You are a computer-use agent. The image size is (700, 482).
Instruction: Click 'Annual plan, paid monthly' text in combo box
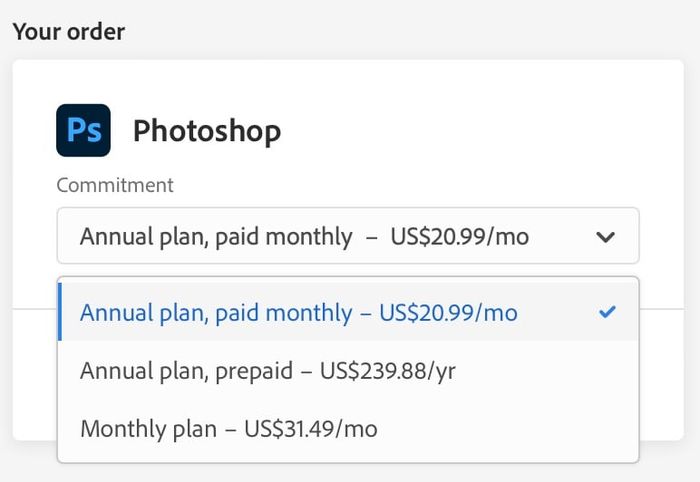pyautogui.click(x=216, y=237)
